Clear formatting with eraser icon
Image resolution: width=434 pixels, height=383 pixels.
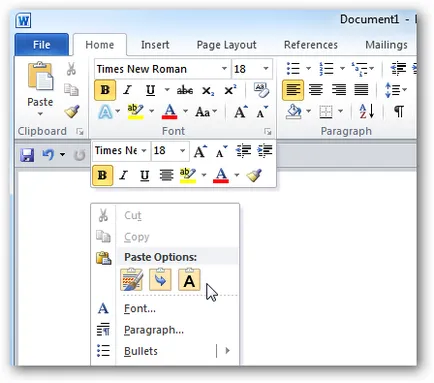coord(261,90)
